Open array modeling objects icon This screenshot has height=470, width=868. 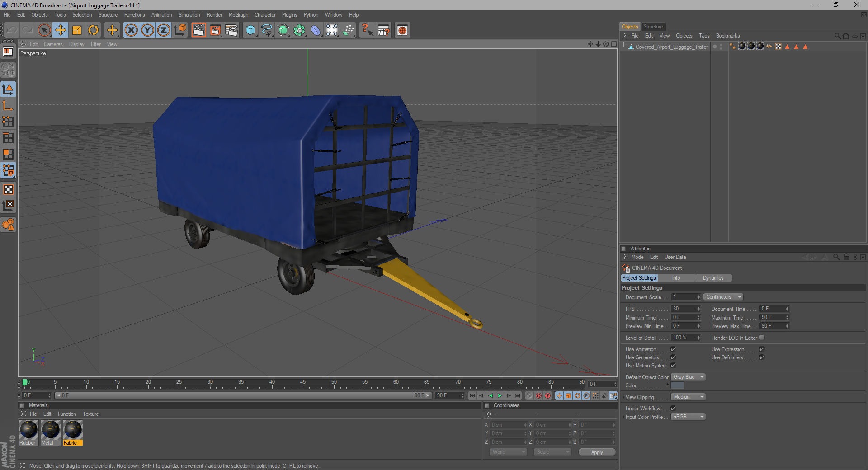pos(299,30)
